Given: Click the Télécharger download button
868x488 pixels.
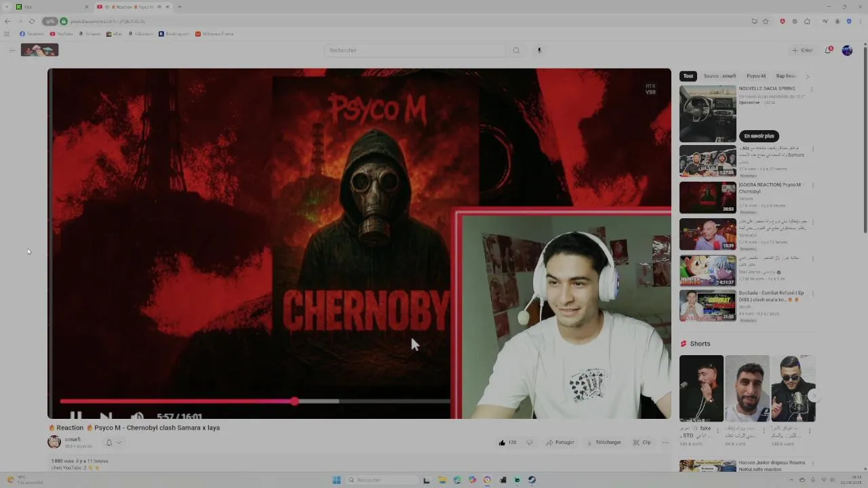Looking at the screenshot, I should coord(604,443).
